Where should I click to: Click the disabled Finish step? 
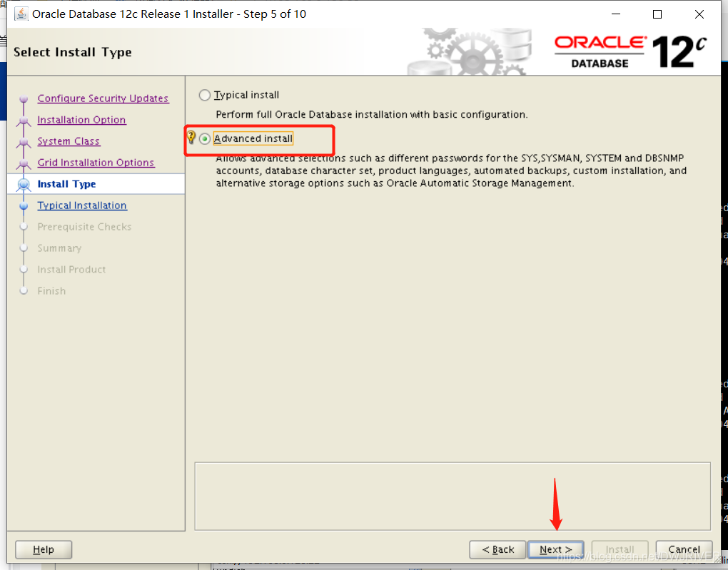(51, 290)
